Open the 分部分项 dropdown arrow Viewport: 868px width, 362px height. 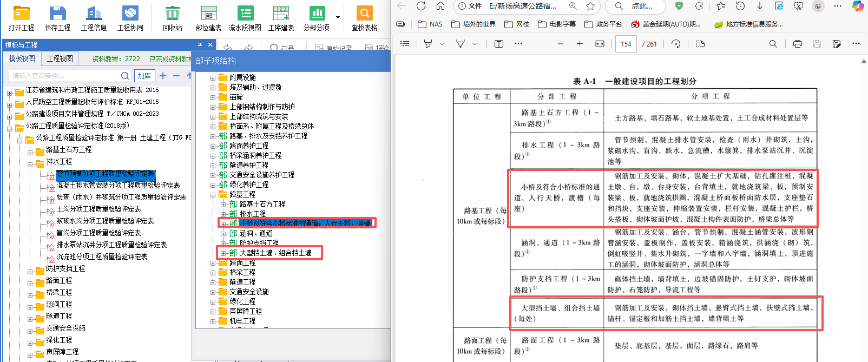pyautogui.click(x=338, y=17)
